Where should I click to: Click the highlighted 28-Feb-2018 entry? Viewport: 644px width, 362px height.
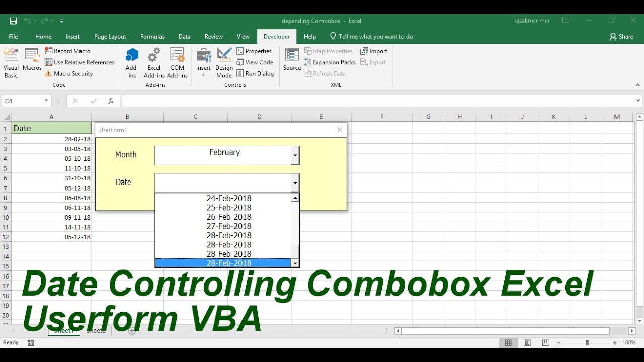223,263
